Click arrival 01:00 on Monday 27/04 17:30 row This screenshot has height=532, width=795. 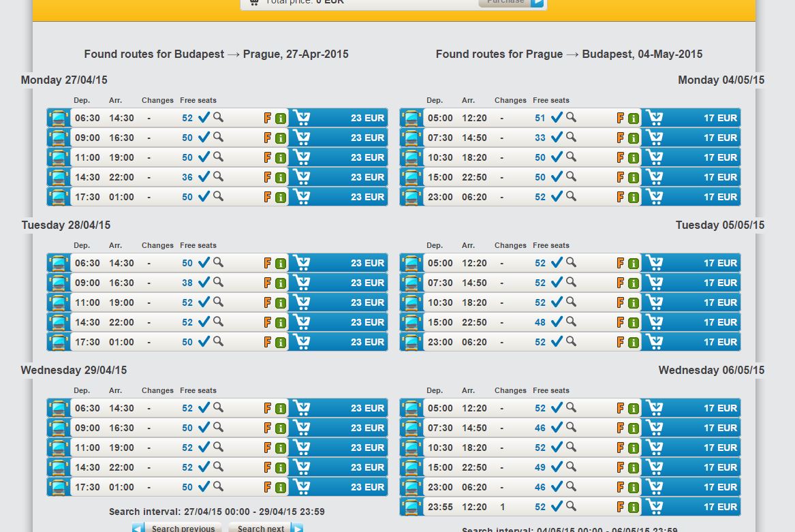121,197
